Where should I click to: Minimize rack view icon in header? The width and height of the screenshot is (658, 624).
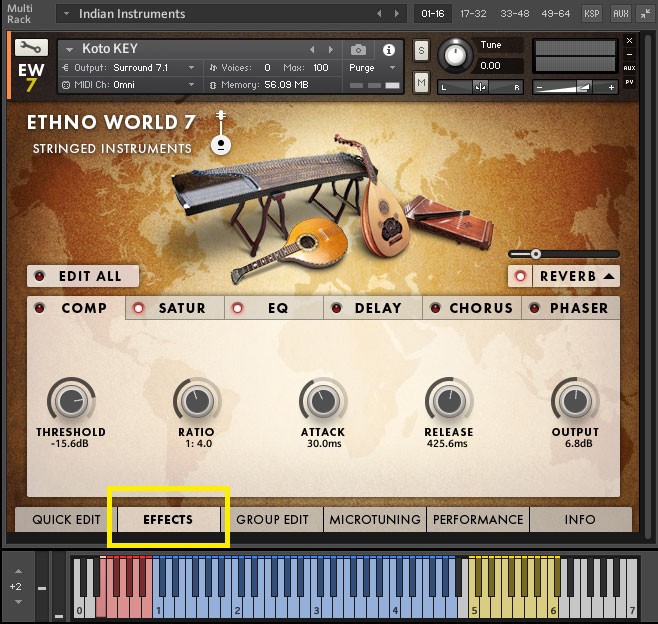point(645,14)
